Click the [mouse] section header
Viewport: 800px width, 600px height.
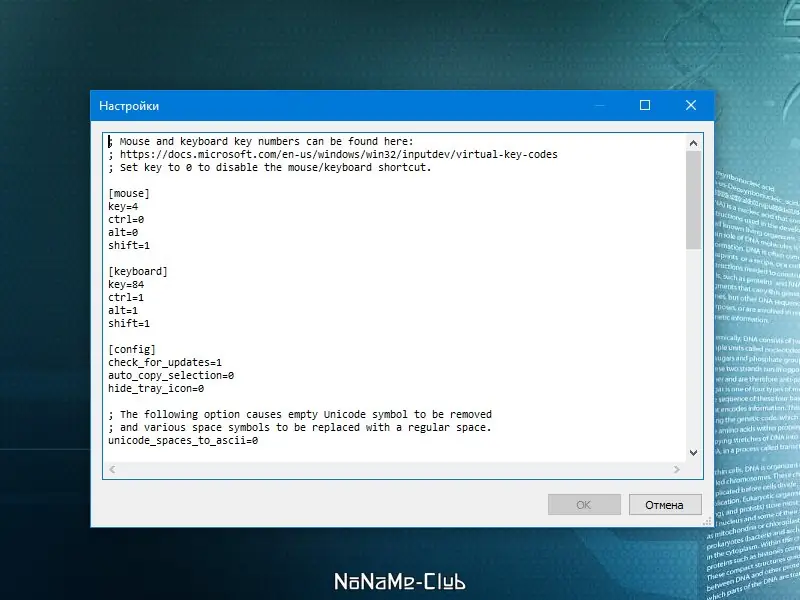point(129,193)
